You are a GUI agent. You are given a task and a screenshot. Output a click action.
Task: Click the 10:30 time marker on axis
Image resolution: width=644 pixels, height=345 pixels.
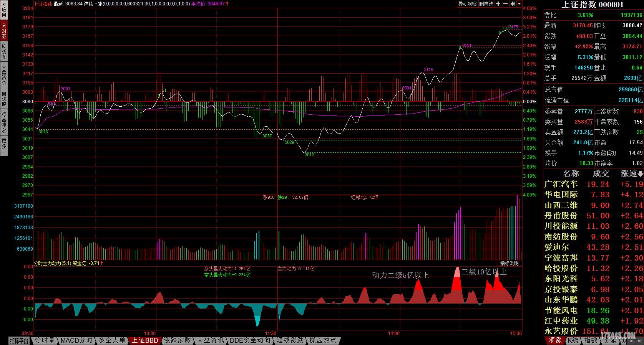pos(150,333)
